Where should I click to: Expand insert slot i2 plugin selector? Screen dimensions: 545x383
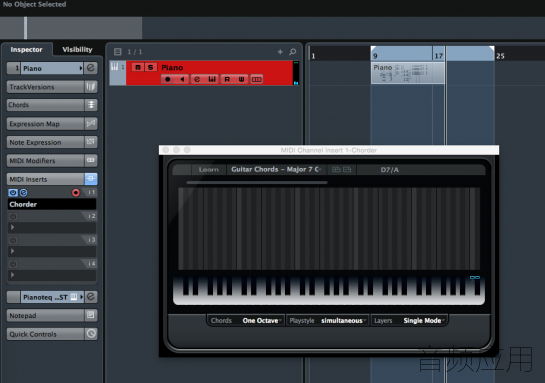(x=52, y=227)
